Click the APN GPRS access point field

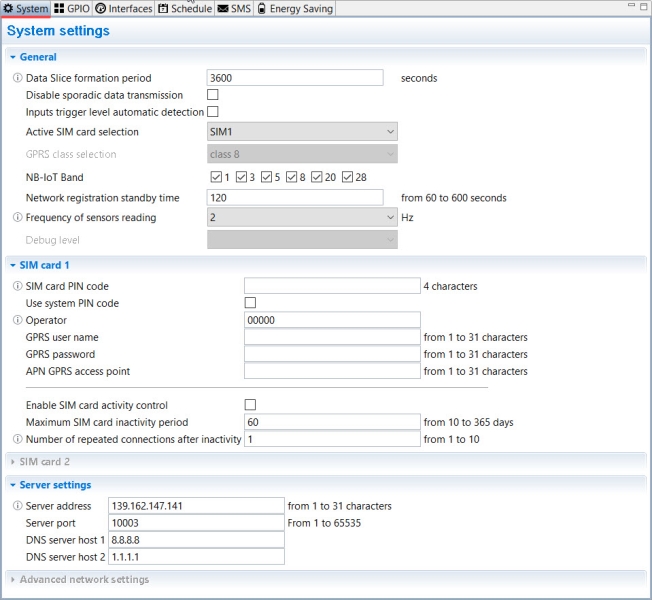(332, 371)
